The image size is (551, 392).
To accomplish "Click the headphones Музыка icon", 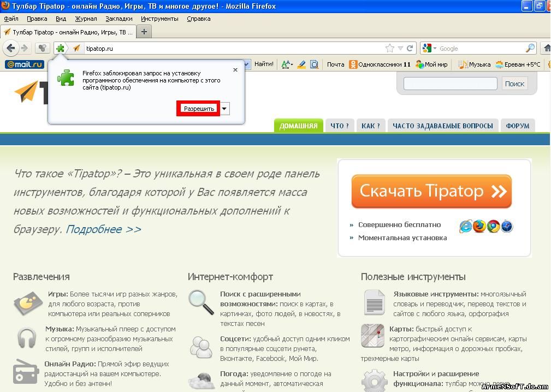I will click(27, 337).
